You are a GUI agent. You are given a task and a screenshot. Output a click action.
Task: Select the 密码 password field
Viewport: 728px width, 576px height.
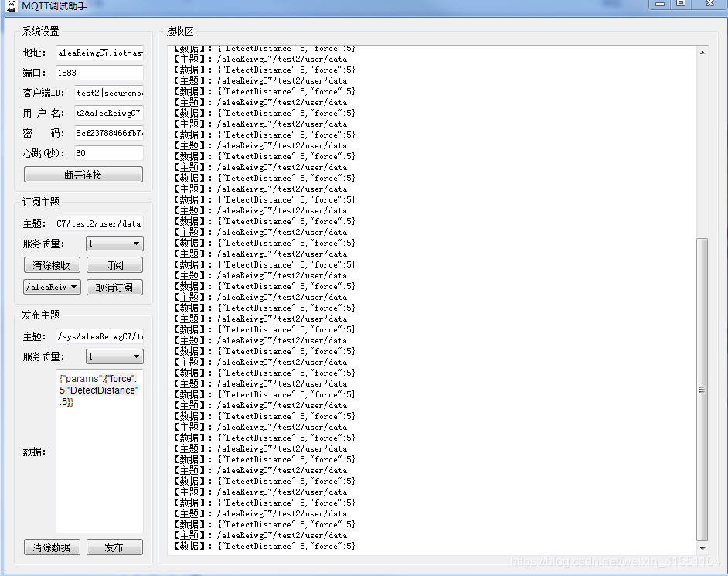point(107,133)
